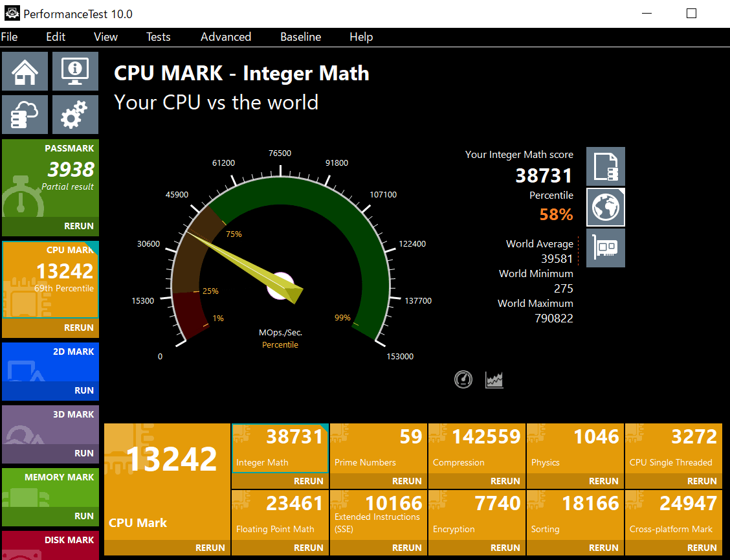This screenshot has width=730, height=560.
Task: Select the large CPU Mark 13242 summary tile
Action: (167, 481)
